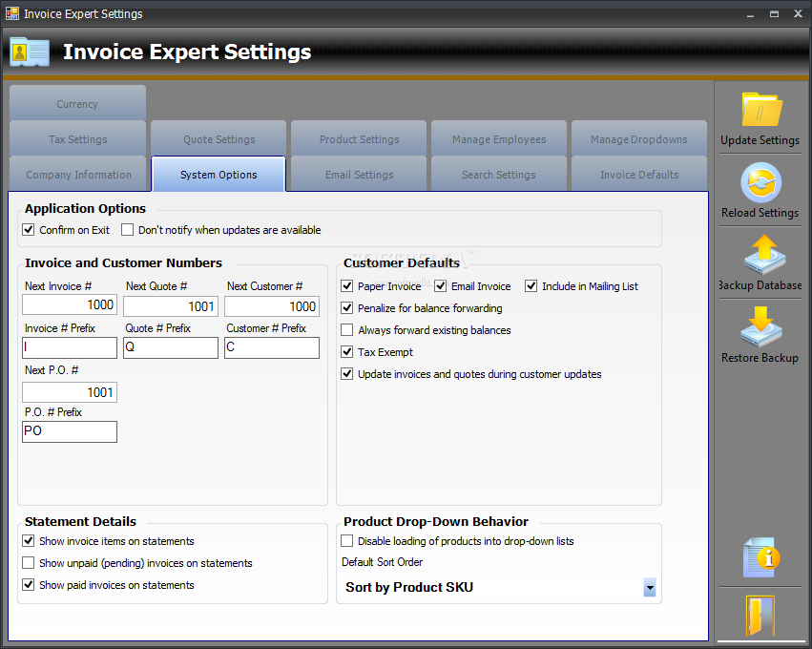Enable Always forward existing balances
812x649 pixels.
point(347,330)
